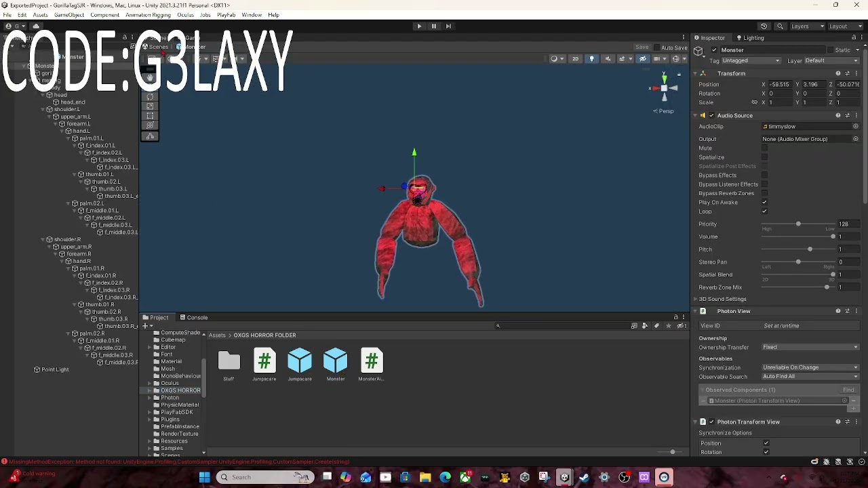Click the Position X input field

click(x=780, y=85)
